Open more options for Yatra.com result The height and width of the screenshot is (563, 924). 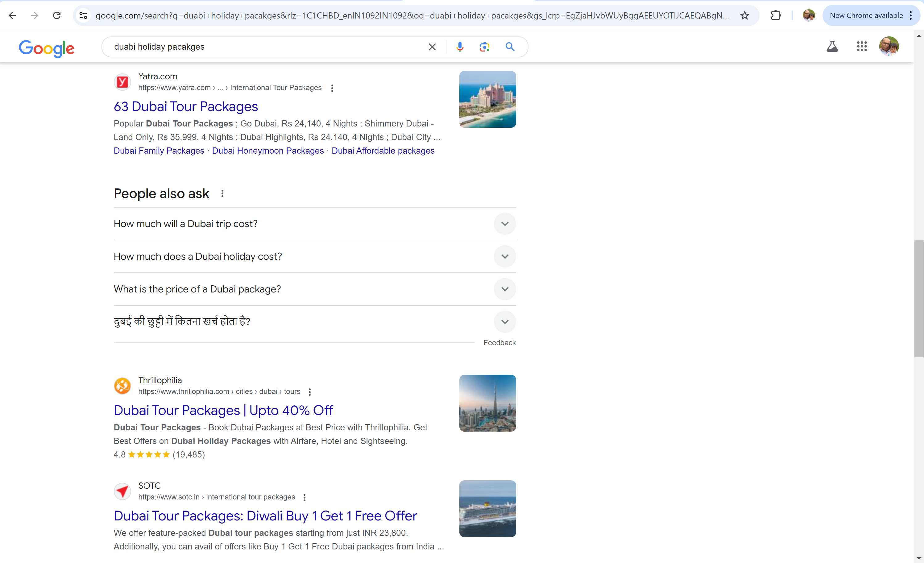(332, 88)
